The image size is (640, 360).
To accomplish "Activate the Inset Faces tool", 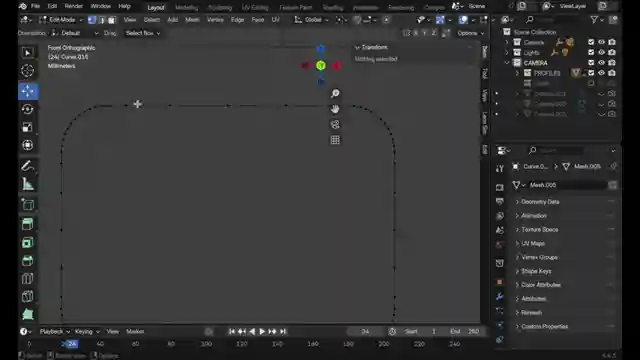I will (x=27, y=242).
